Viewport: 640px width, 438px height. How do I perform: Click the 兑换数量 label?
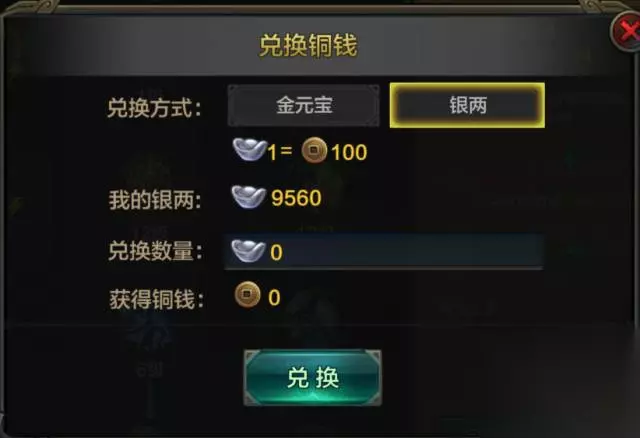coord(155,251)
